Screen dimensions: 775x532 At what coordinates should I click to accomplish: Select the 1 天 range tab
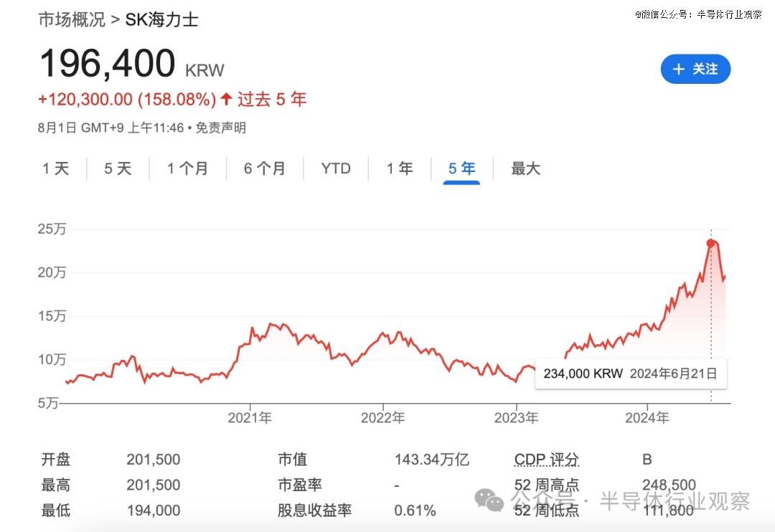coord(56,168)
